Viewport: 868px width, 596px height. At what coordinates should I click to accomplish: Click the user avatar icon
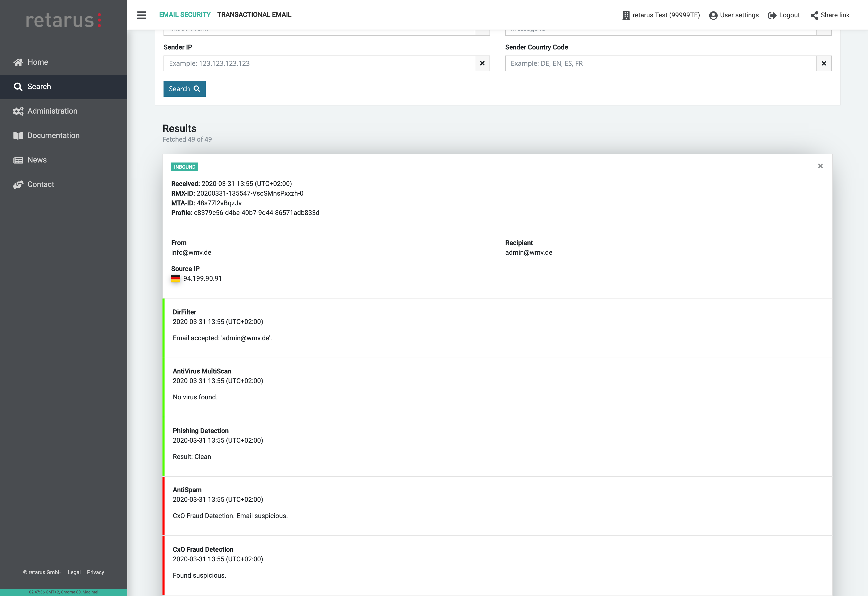pyautogui.click(x=713, y=15)
